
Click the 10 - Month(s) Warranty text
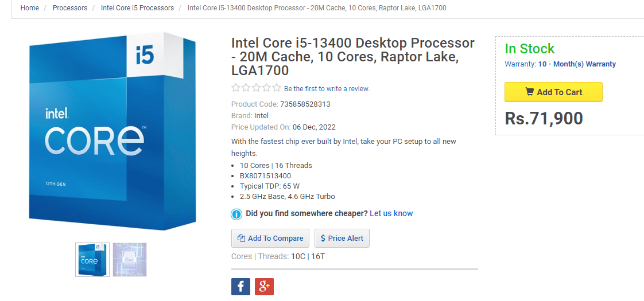pyautogui.click(x=577, y=64)
